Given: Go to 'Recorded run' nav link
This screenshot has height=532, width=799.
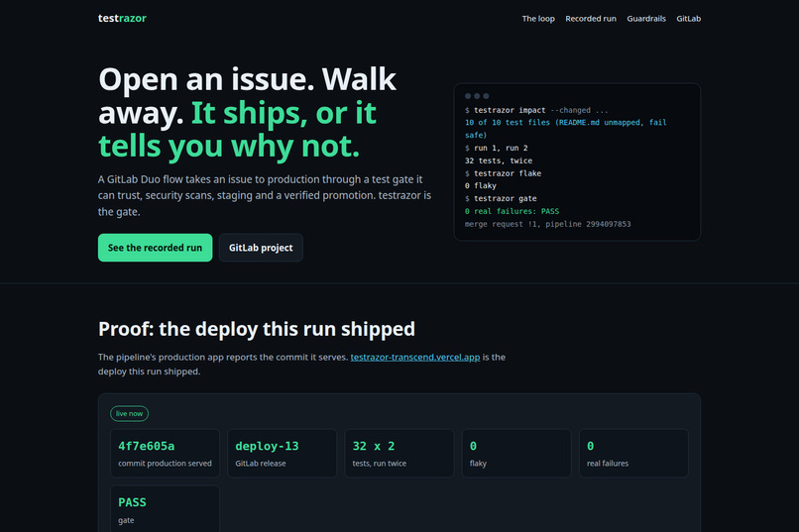Looking at the screenshot, I should click(591, 18).
